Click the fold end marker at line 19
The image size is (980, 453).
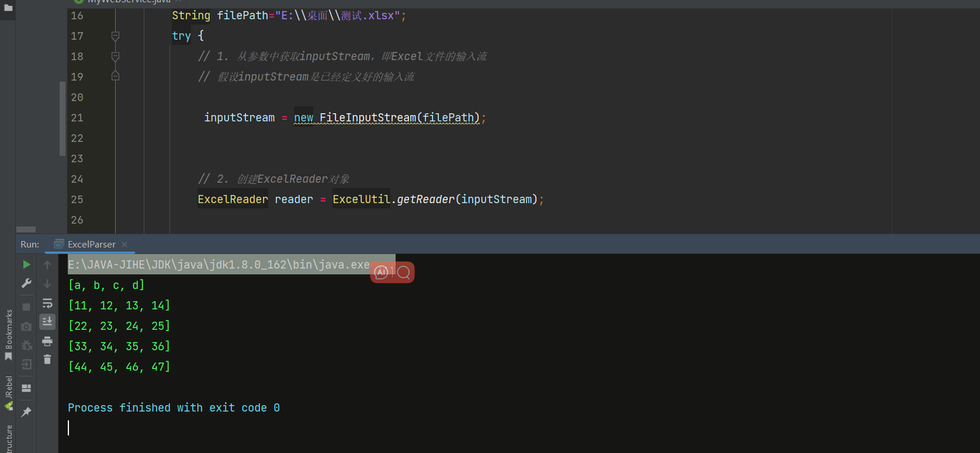[115, 76]
